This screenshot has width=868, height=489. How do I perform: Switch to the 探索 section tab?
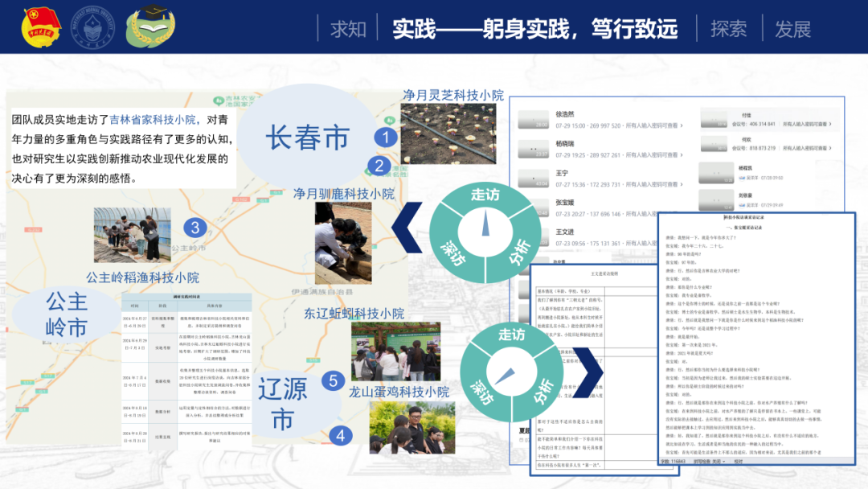(728, 29)
